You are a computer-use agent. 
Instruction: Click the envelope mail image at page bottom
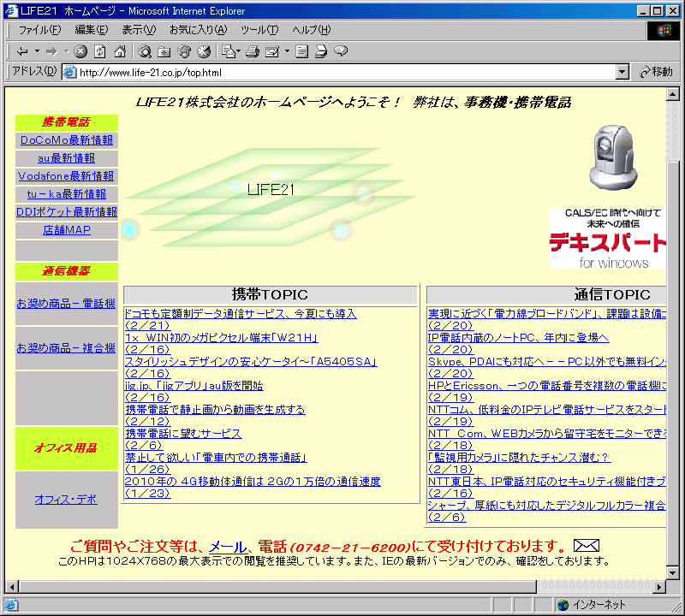587,545
